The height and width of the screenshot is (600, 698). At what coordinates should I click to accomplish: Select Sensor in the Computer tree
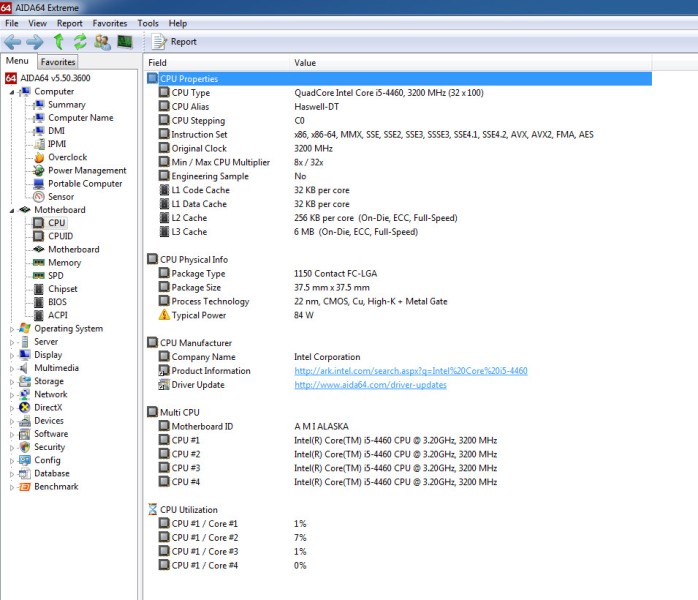point(60,197)
